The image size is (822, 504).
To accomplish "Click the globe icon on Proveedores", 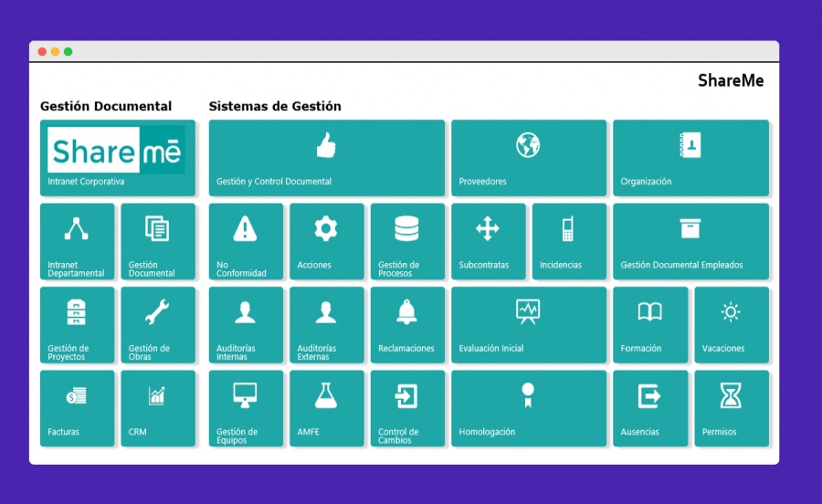I will [x=528, y=145].
